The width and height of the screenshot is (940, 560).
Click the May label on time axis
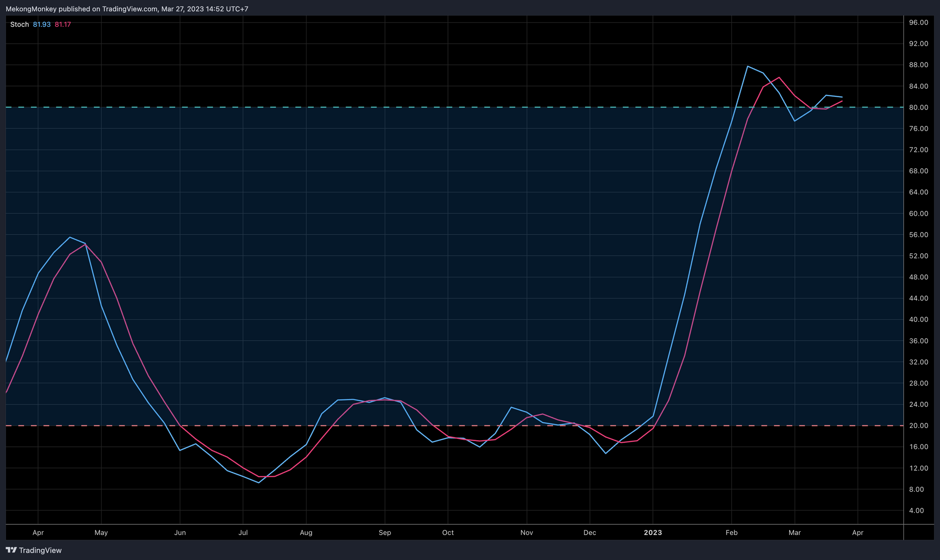click(x=101, y=533)
